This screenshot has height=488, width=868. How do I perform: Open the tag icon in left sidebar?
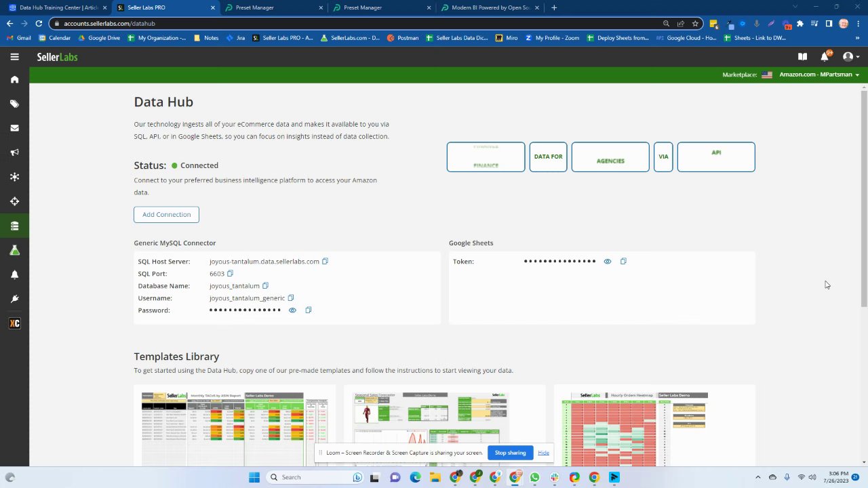pos(14,104)
